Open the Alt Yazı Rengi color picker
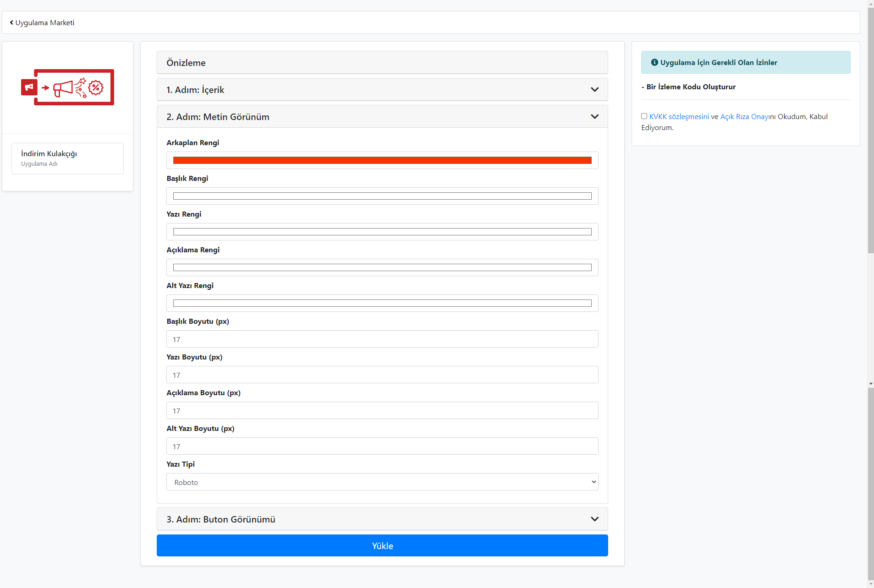874x588 pixels. [x=382, y=303]
